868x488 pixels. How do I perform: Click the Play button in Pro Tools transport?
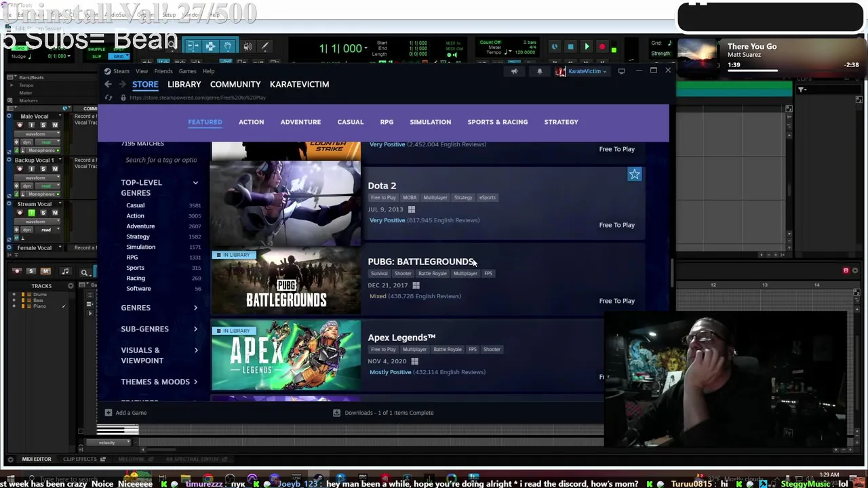tap(587, 47)
